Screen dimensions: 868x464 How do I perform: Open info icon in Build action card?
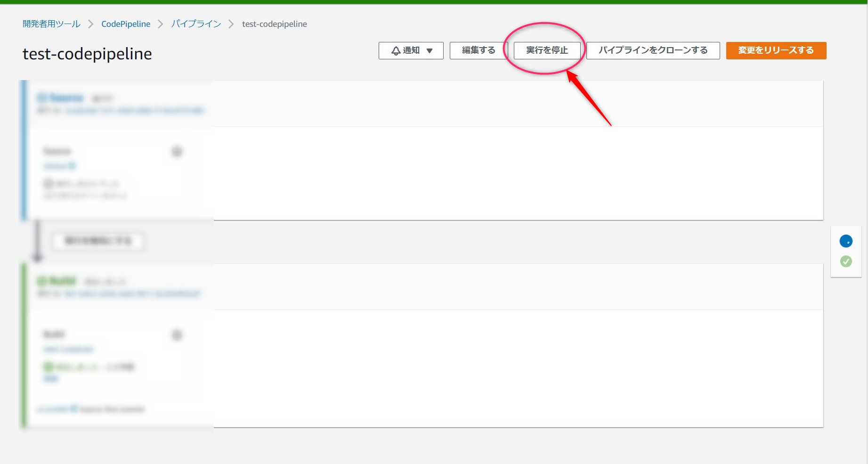pos(177,335)
